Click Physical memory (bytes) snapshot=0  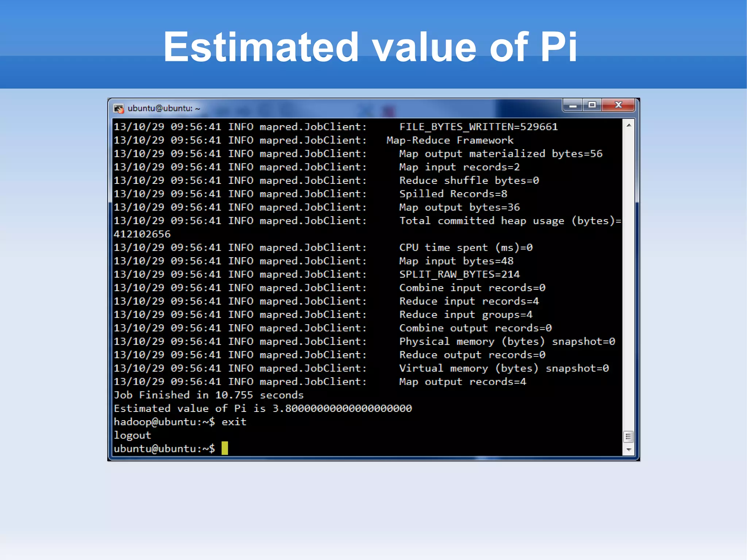coord(507,341)
